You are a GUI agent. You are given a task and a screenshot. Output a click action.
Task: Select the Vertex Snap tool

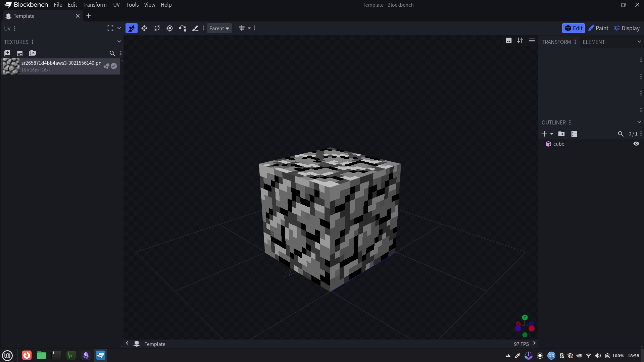point(182,28)
